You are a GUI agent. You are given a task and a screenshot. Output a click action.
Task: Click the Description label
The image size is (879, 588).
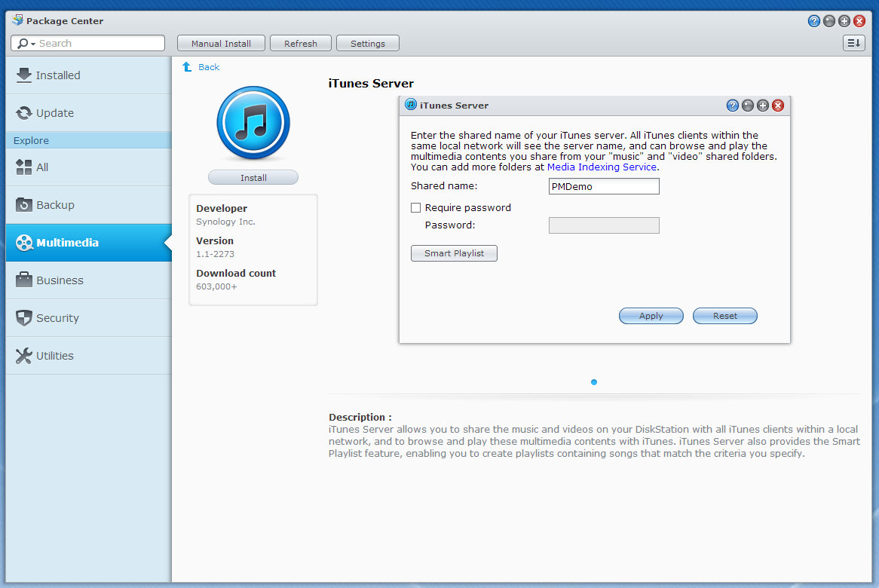[360, 417]
